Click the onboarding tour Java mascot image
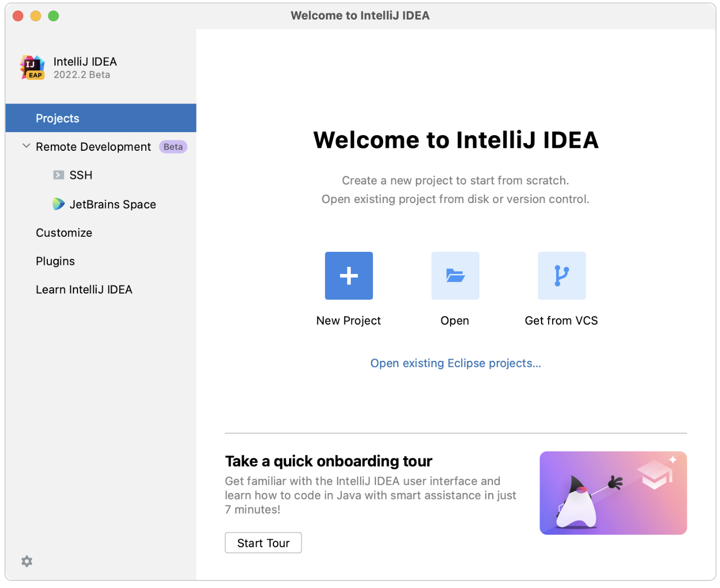 pos(613,493)
